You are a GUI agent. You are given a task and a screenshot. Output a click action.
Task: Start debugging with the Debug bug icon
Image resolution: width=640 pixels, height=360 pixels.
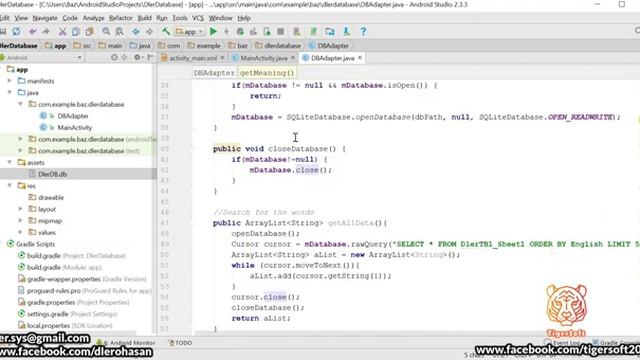click(240, 31)
